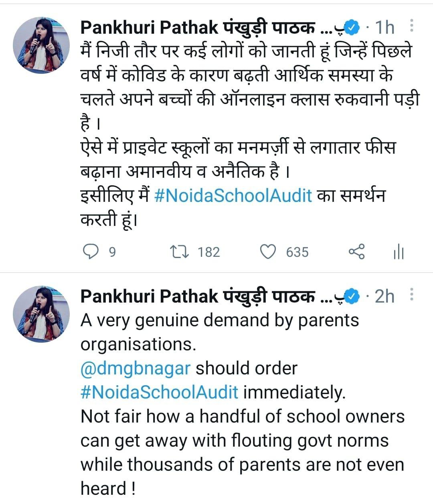Viewport: 433px width, 504px height.
Task: View analytics bars icon on first tweet
Action: 399,252
